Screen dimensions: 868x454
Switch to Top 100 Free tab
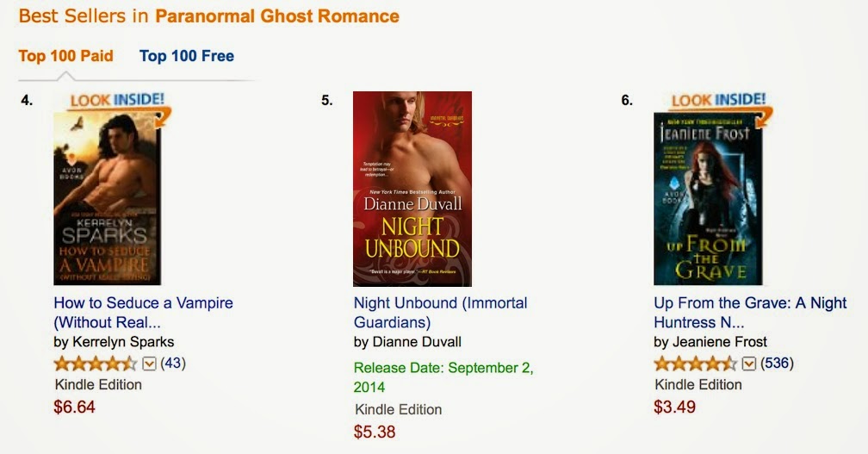click(x=186, y=56)
